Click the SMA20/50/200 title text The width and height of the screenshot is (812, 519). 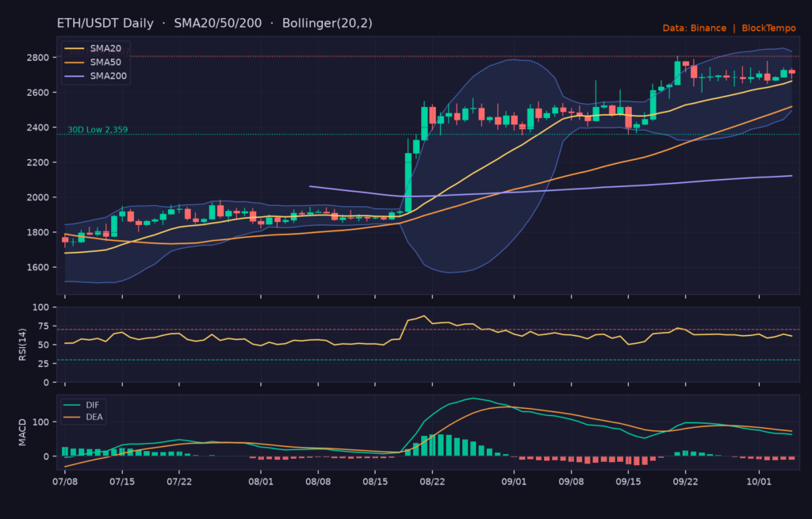[217, 24]
